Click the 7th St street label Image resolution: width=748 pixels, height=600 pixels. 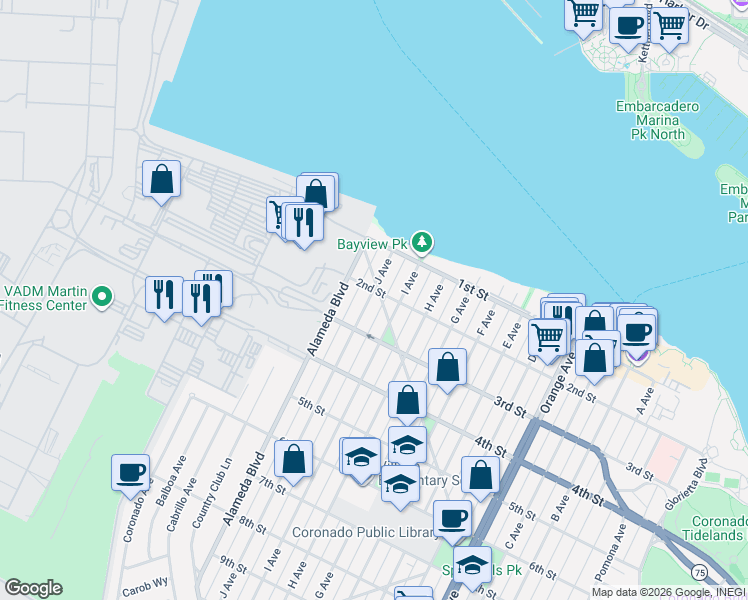(x=272, y=485)
